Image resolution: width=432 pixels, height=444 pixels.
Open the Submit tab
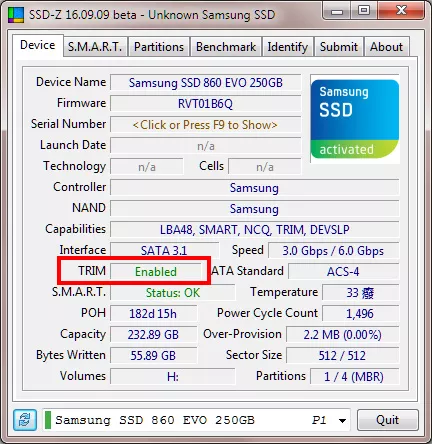[339, 47]
